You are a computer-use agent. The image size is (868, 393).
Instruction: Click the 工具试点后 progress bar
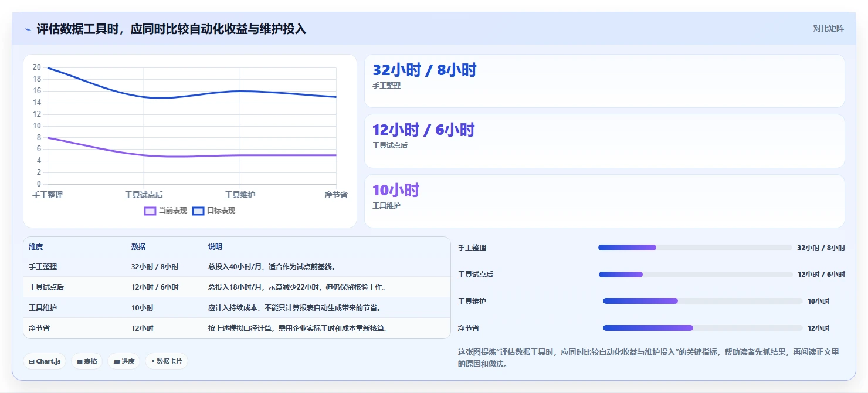click(696, 275)
